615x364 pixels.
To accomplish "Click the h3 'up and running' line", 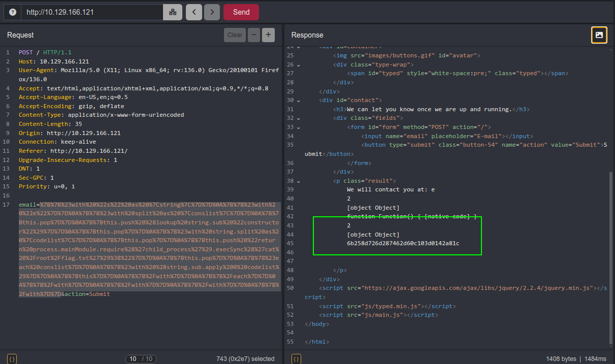I will point(431,109).
